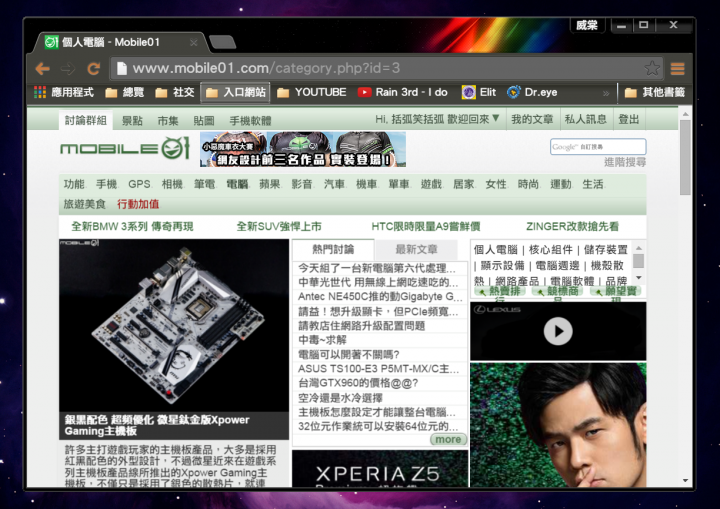Open 我的文章 link

coord(532,119)
